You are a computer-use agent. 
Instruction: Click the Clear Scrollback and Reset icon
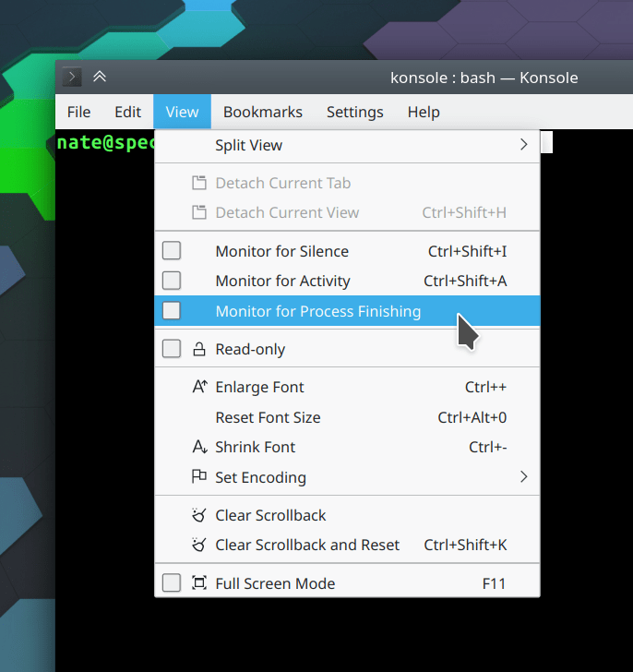point(199,546)
